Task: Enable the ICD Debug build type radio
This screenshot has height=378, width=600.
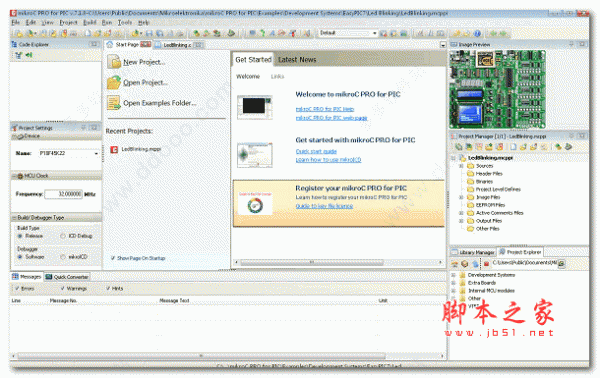Action: pyautogui.click(x=63, y=236)
